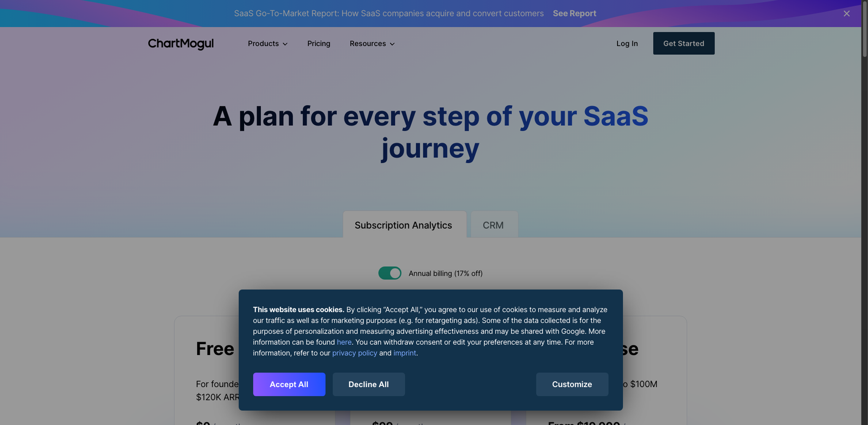The image size is (868, 425).
Task: Click the ChartMogul logo
Action: [181, 43]
